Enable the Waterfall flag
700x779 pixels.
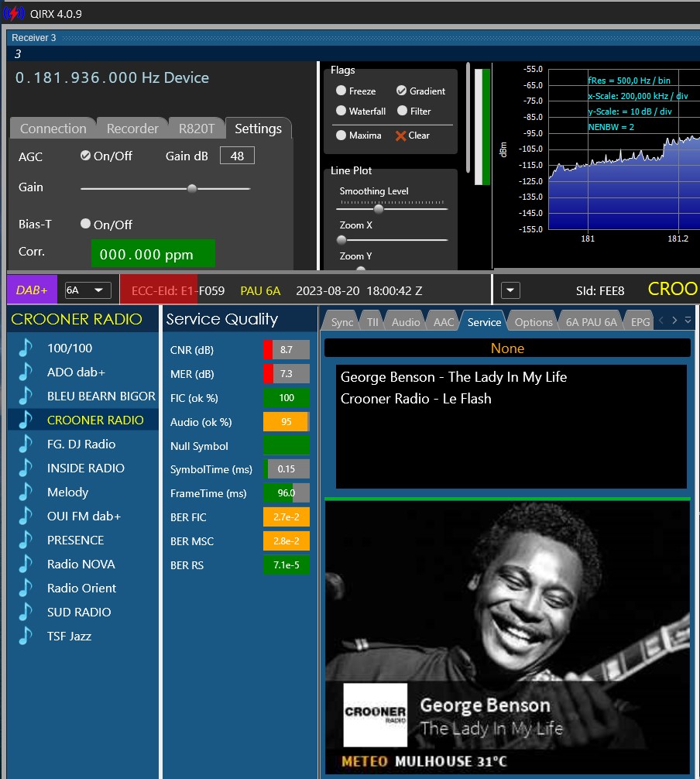point(341,110)
